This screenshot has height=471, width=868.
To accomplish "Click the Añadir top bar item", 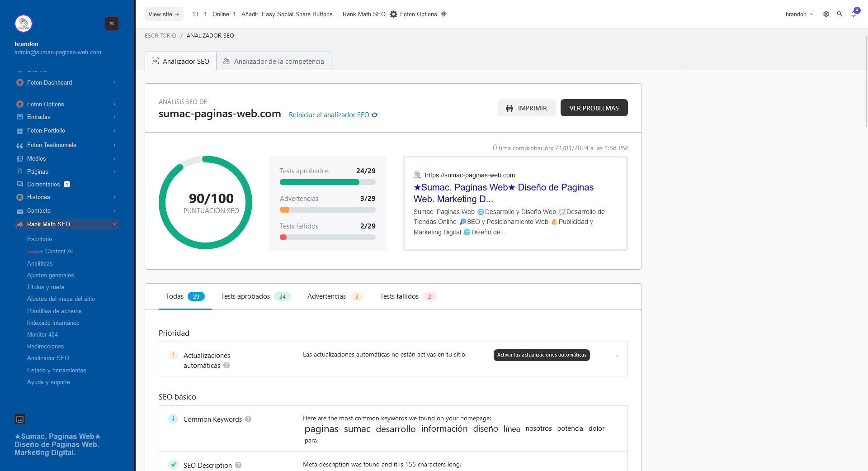I will pyautogui.click(x=250, y=14).
